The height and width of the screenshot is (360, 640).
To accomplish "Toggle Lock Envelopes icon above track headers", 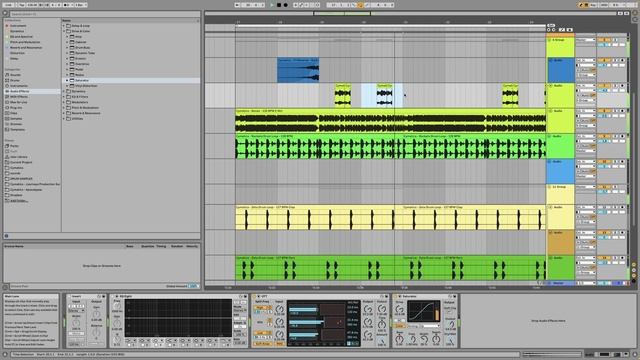I will point(570,29).
